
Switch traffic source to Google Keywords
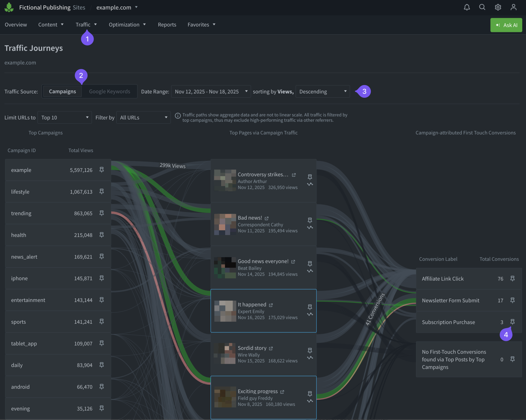tap(109, 91)
